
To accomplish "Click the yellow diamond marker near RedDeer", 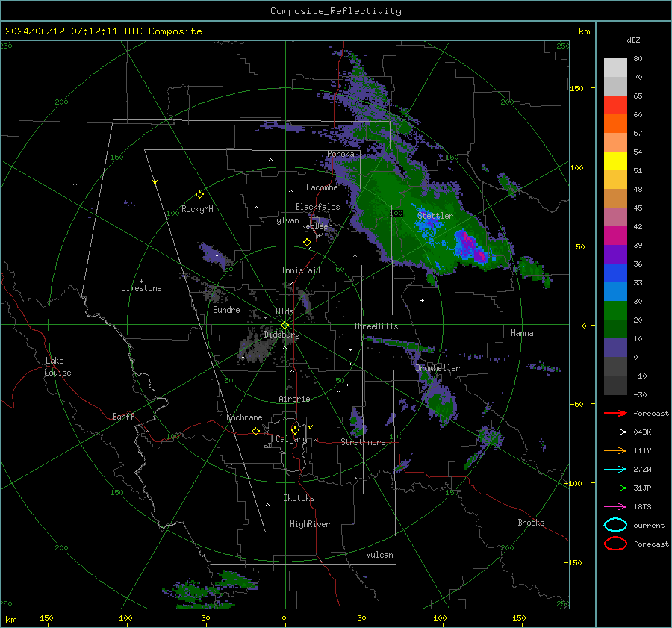I will pos(307,242).
